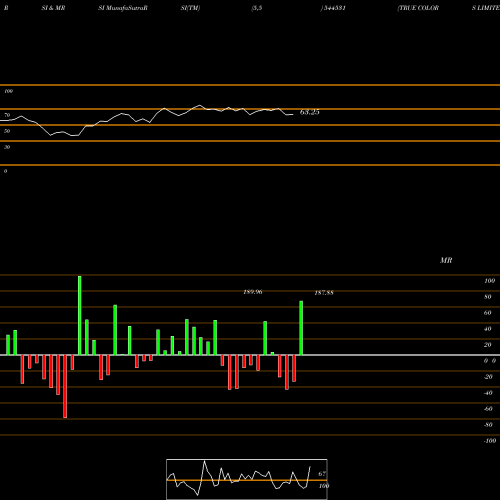
Task: Click the 187.88 value label
Action: tap(324, 293)
